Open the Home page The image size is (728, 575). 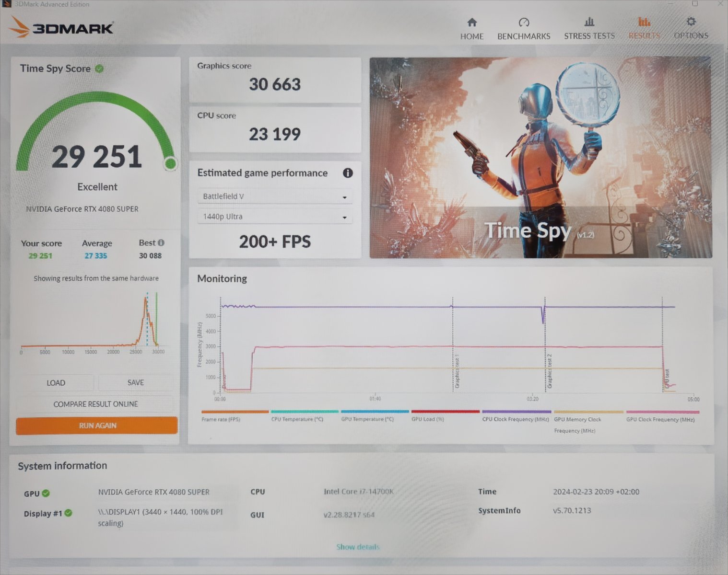click(x=472, y=29)
